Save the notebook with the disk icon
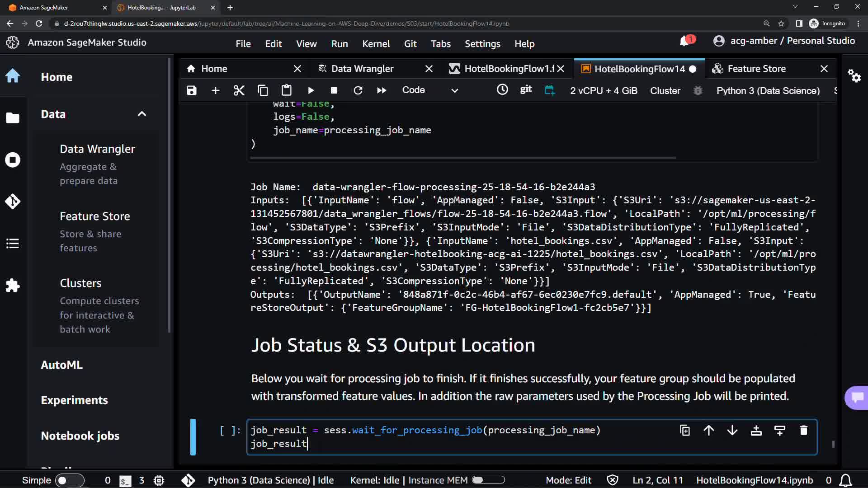 (192, 90)
